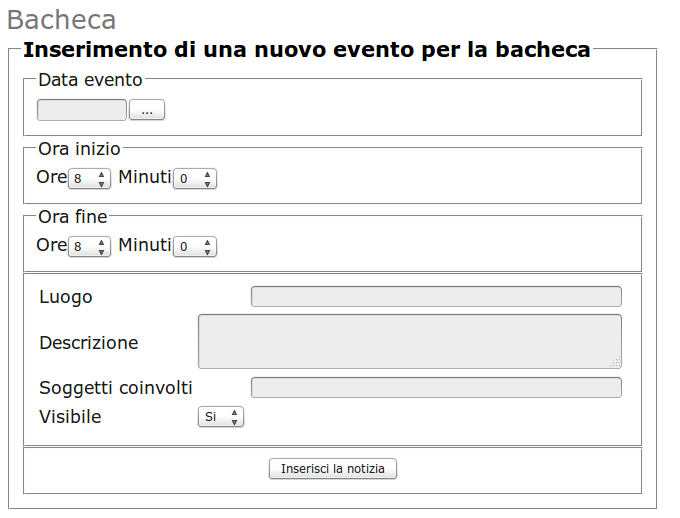Click the Ora fine Minuti dropdown arrows

(x=207, y=246)
